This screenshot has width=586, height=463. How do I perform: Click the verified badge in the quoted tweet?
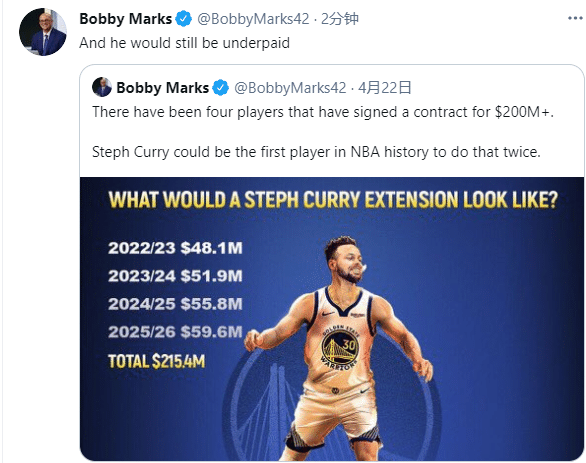(x=220, y=88)
